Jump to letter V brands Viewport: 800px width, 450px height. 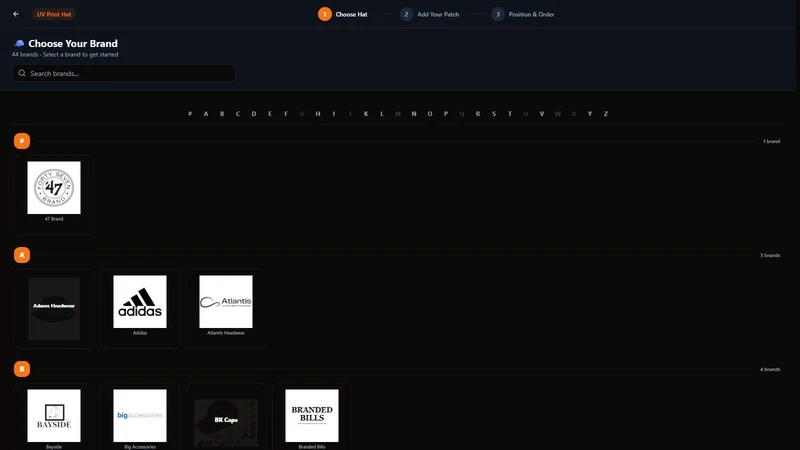pyautogui.click(x=542, y=114)
